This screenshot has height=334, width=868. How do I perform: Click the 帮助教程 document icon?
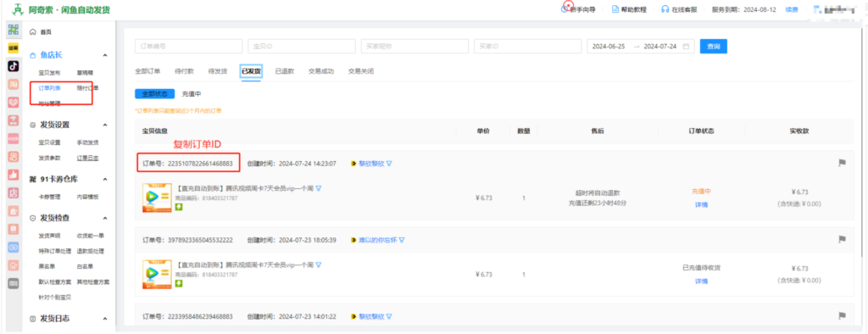[x=615, y=9]
